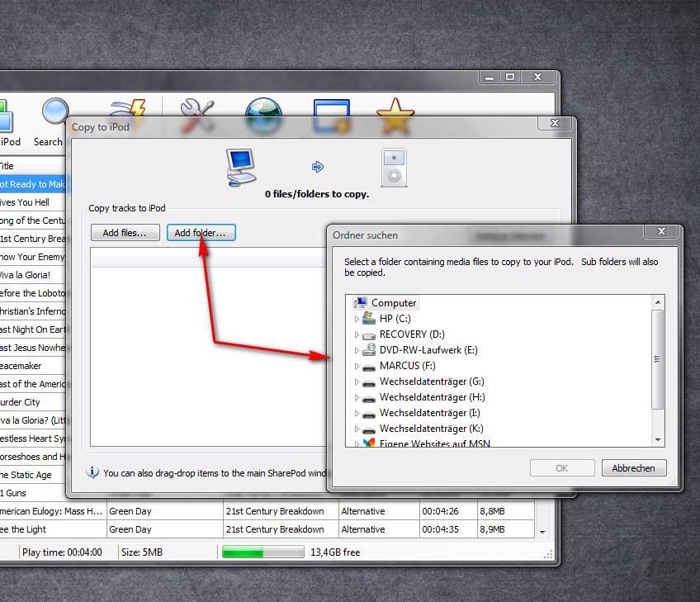Expand the RECOVERY (D:) drive node
The height and width of the screenshot is (602, 700).
[x=357, y=334]
